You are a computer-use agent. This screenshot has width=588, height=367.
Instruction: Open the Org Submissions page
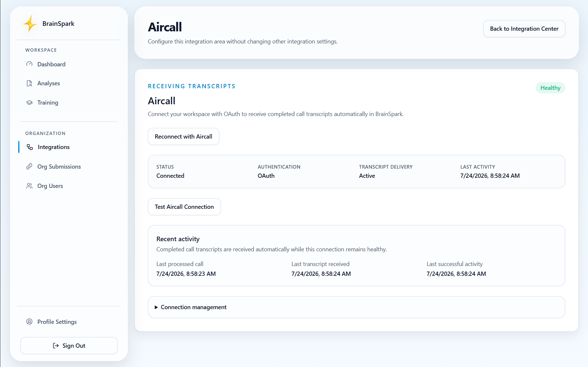tap(69, 167)
